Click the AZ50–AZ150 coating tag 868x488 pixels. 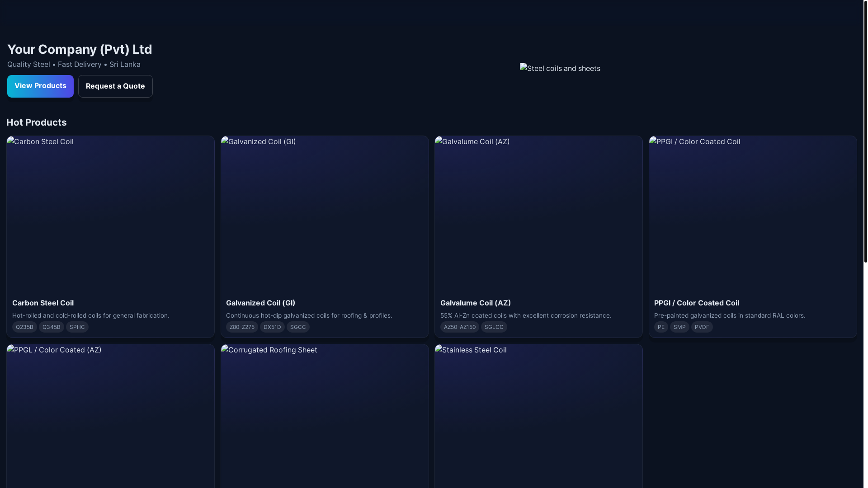coord(460,327)
